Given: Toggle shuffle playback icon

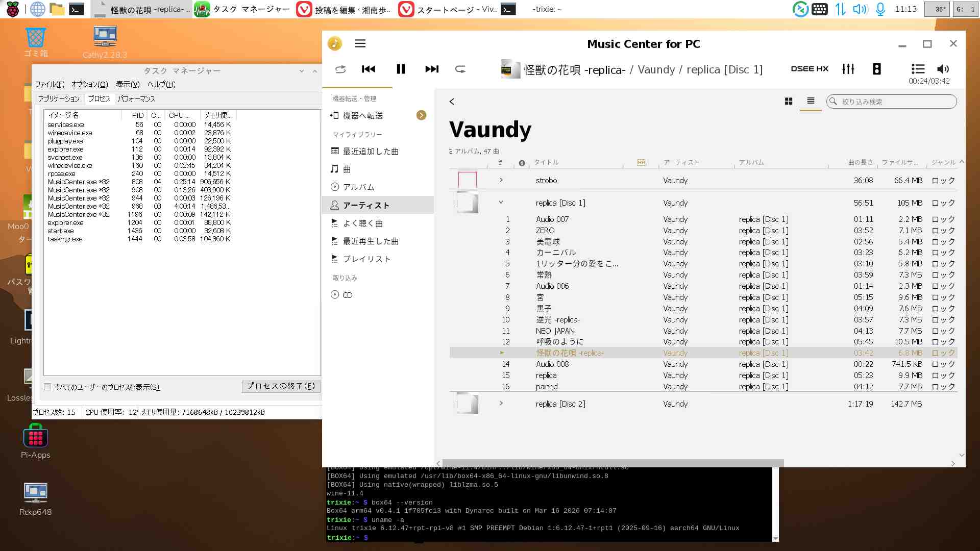Looking at the screenshot, I should (340, 69).
